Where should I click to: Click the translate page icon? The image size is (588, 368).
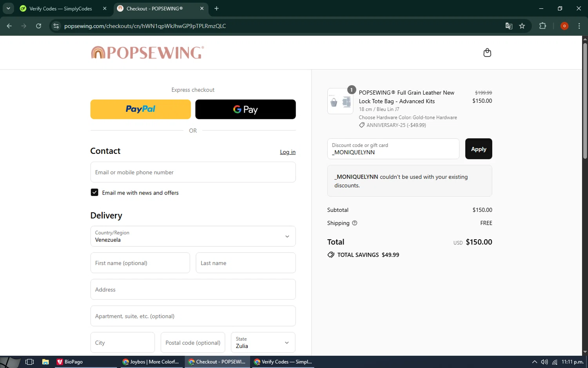click(x=509, y=26)
